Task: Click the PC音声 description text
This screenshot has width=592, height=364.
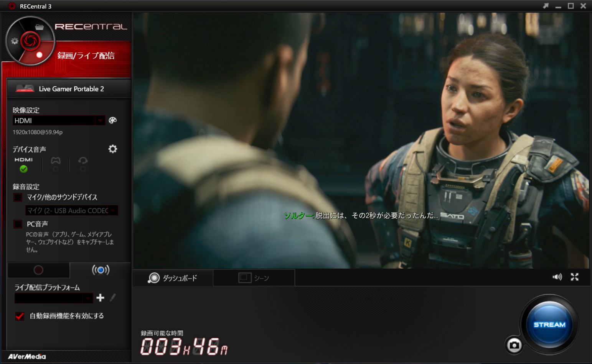Action: point(70,242)
